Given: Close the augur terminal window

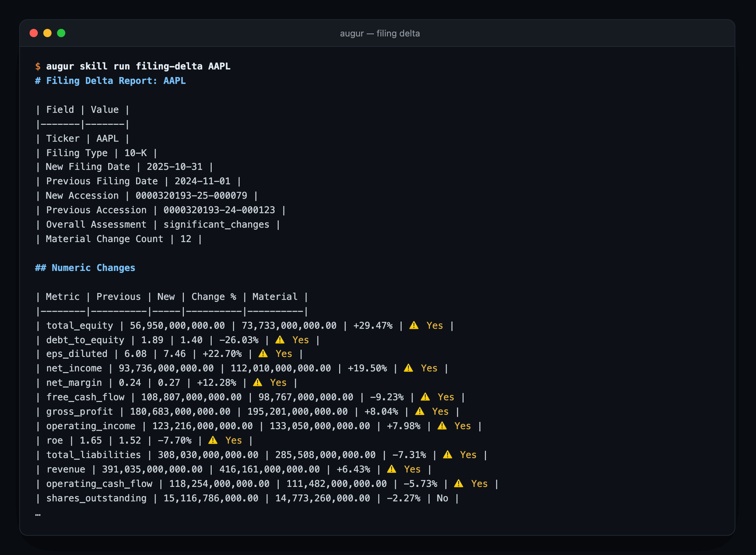Looking at the screenshot, I should coord(34,33).
